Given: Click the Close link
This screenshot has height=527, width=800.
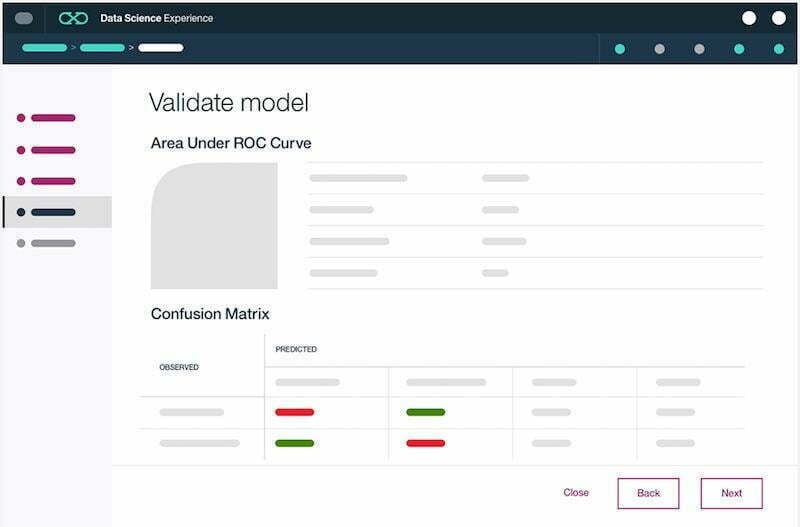Looking at the screenshot, I should click(x=576, y=493).
